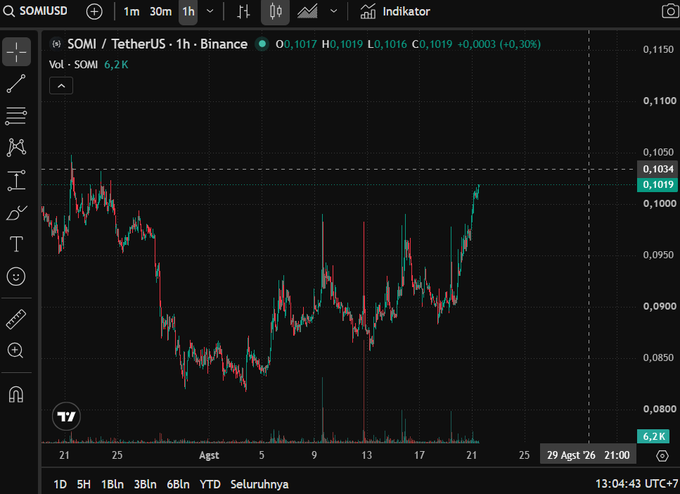
Task: Open chart settings gear near the time axis
Action: coord(662,456)
